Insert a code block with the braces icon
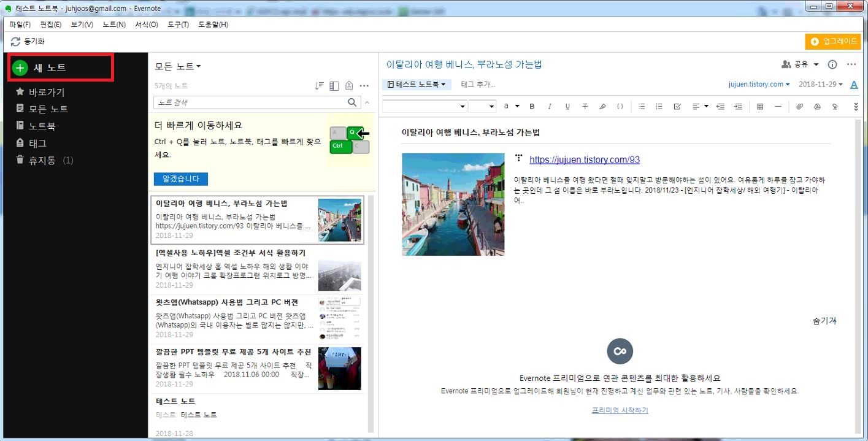Screen dimensions: 868x441 click(620, 106)
